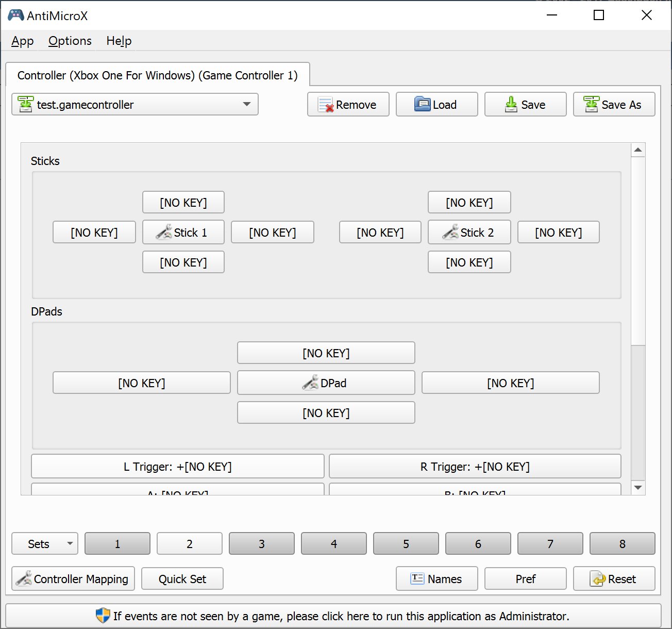Open the App menu
The image size is (672, 629).
pyautogui.click(x=22, y=41)
